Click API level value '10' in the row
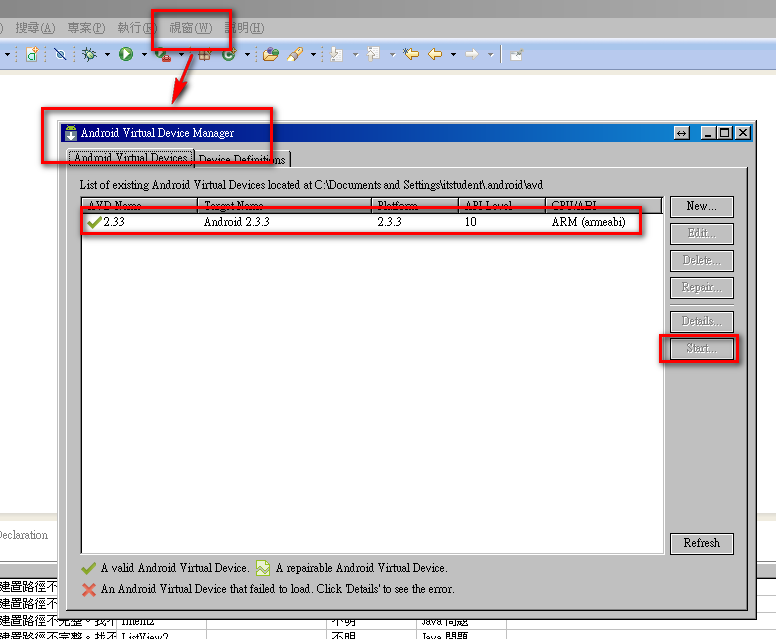This screenshot has width=776, height=639. (x=470, y=222)
